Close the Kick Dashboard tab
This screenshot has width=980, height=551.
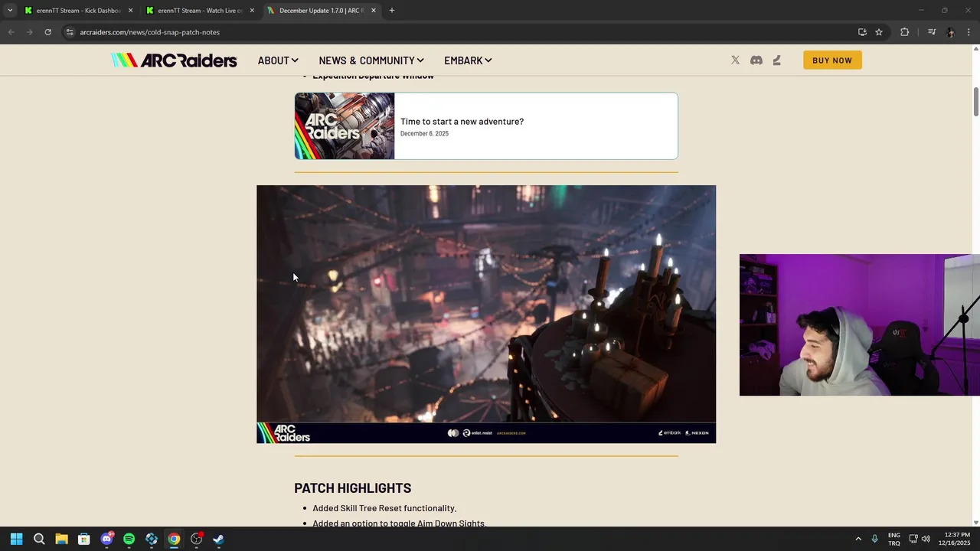[x=130, y=11]
